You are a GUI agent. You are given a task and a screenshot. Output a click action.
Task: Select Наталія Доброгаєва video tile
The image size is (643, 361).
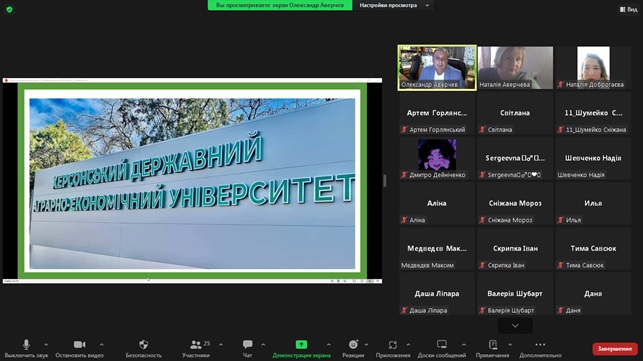click(x=593, y=68)
